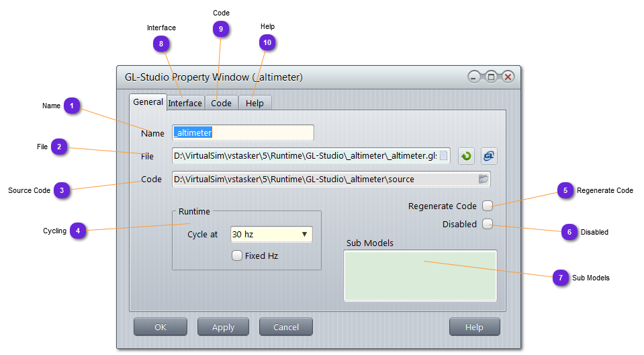Check the Fixed Hz option
The height and width of the screenshot is (355, 644).
pyautogui.click(x=236, y=255)
